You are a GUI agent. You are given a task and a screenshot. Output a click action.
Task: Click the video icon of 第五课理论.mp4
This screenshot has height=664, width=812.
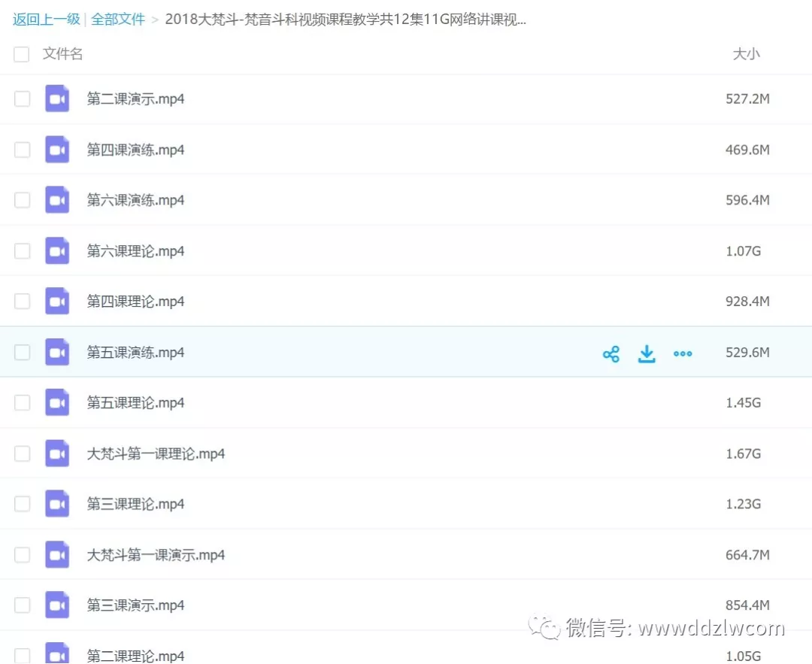coord(57,403)
